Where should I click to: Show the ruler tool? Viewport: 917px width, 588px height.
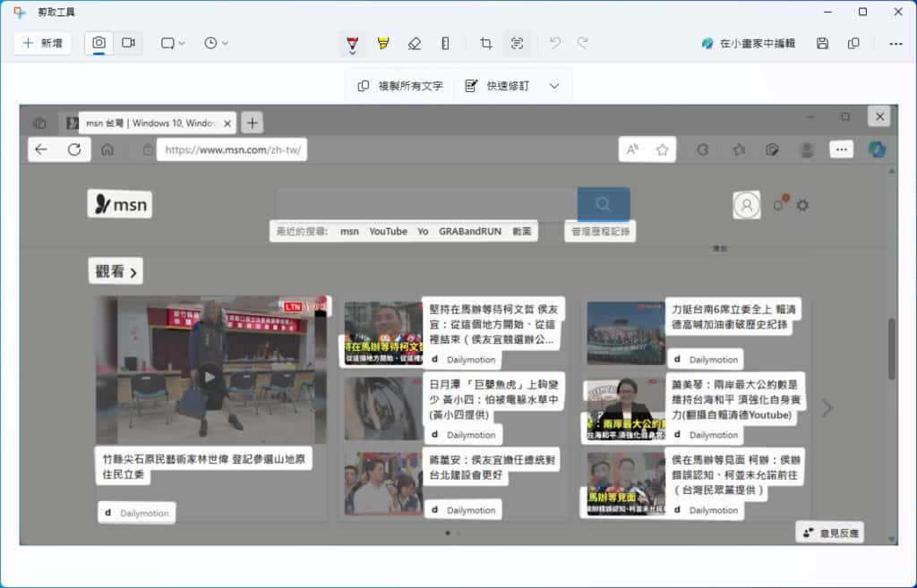[445, 43]
